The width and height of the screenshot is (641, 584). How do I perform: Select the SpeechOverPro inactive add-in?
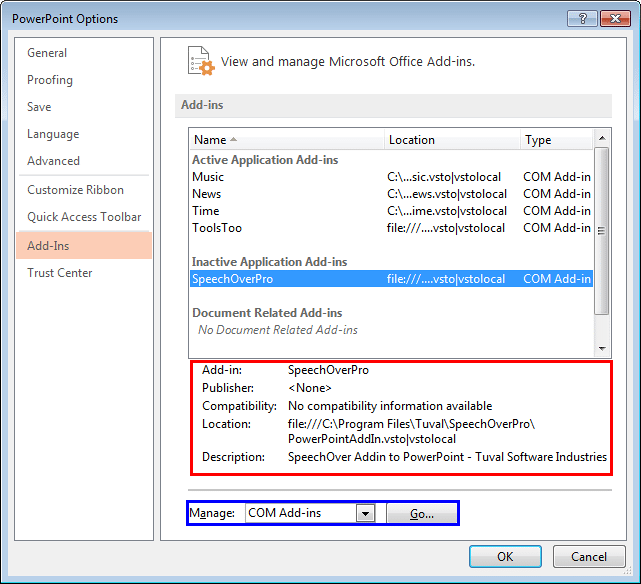coord(391,279)
